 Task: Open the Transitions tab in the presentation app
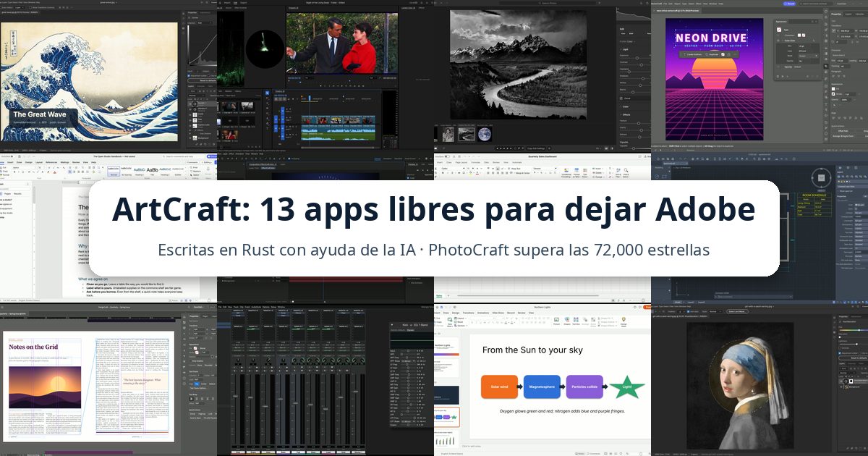coord(468,313)
